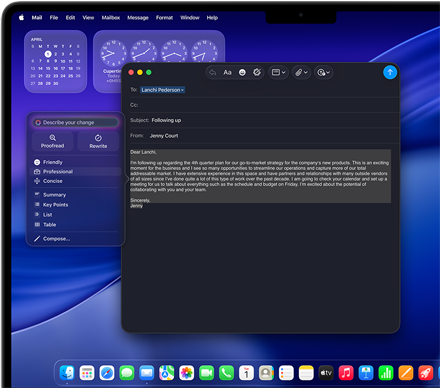This screenshot has width=440, height=388.
Task: Click Compose… in Writing Tools
Action: tap(76, 239)
